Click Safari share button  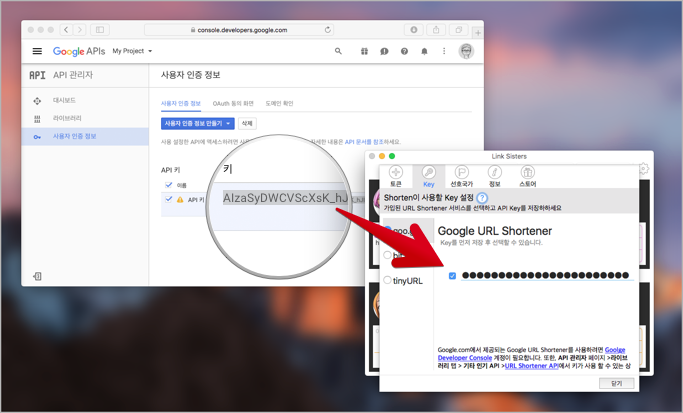coord(436,30)
